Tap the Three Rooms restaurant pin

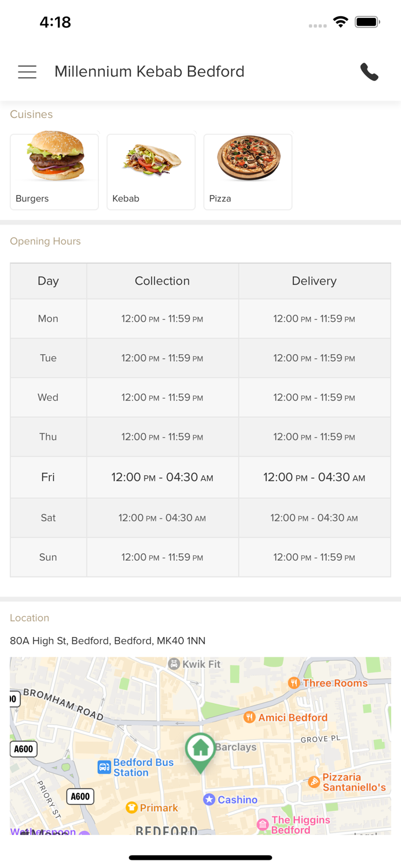[294, 683]
